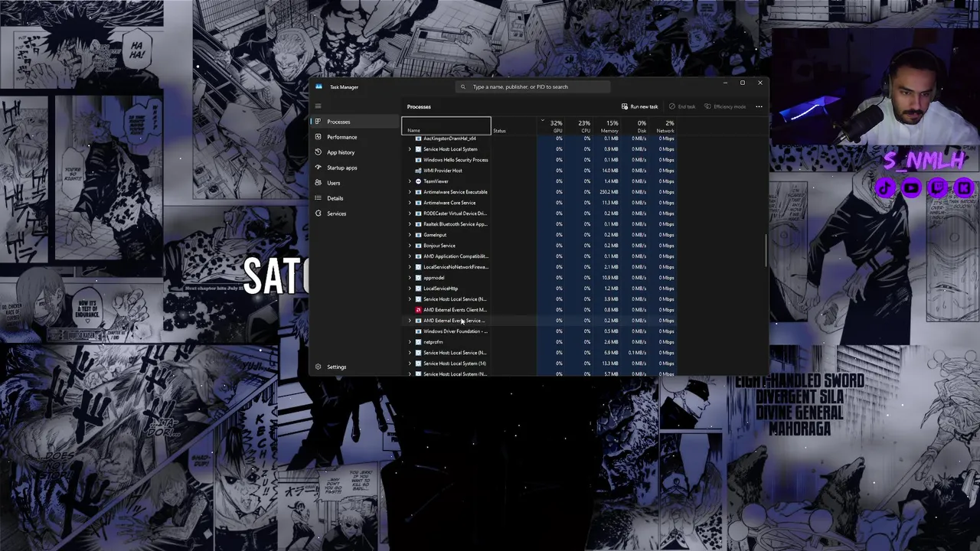Click the TeamViewer process icon

pyautogui.click(x=418, y=181)
